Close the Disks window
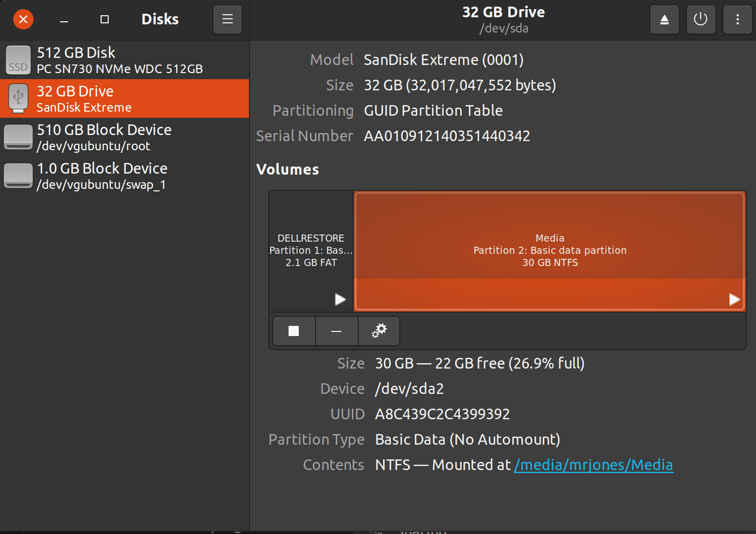This screenshot has height=534, width=756. tap(23, 20)
